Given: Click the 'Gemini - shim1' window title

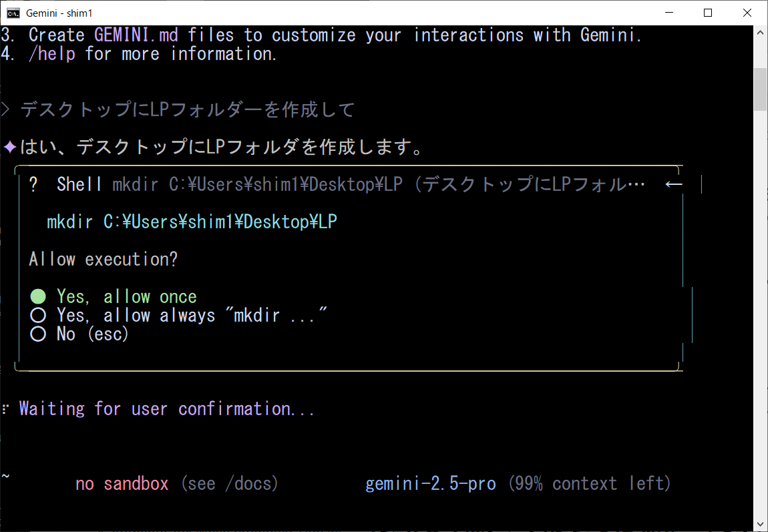Looking at the screenshot, I should [x=59, y=13].
